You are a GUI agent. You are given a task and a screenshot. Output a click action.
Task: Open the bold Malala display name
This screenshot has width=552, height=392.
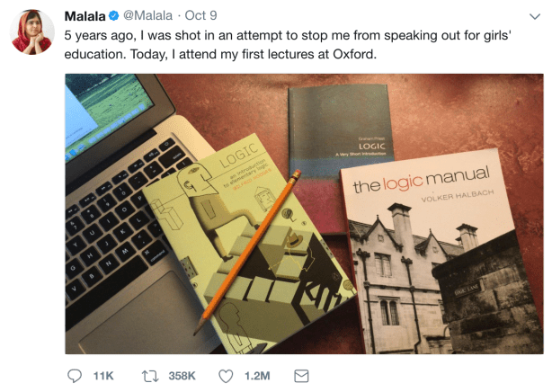[85, 16]
